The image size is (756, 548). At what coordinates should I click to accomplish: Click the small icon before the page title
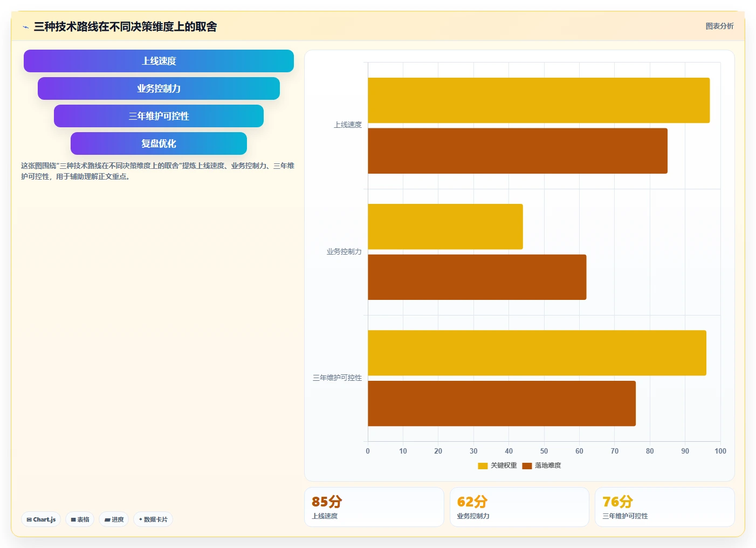tap(25, 27)
